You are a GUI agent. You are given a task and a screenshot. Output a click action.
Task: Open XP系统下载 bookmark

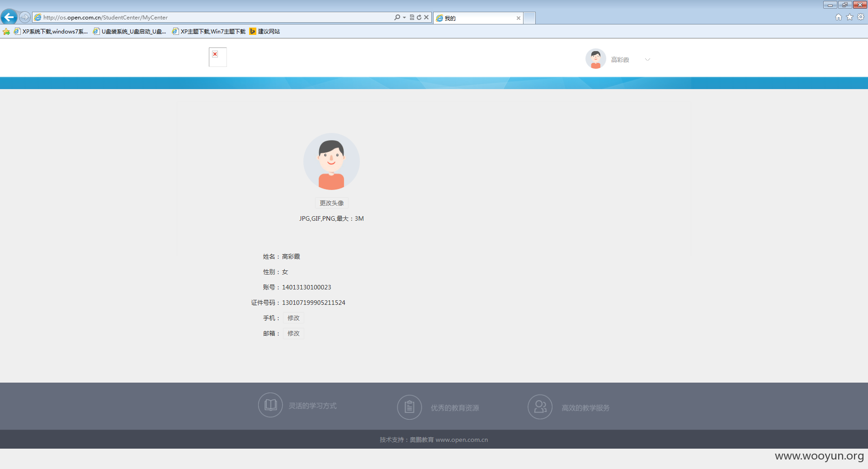coord(51,31)
